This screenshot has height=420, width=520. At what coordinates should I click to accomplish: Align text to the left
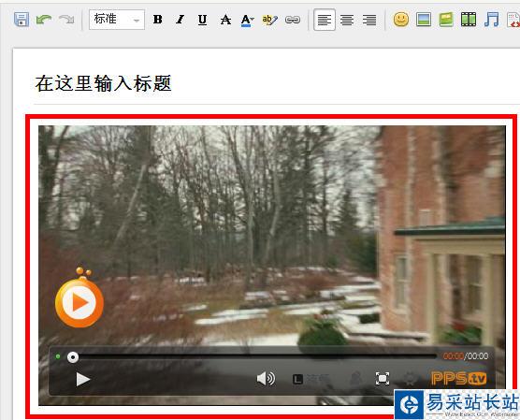(325, 20)
